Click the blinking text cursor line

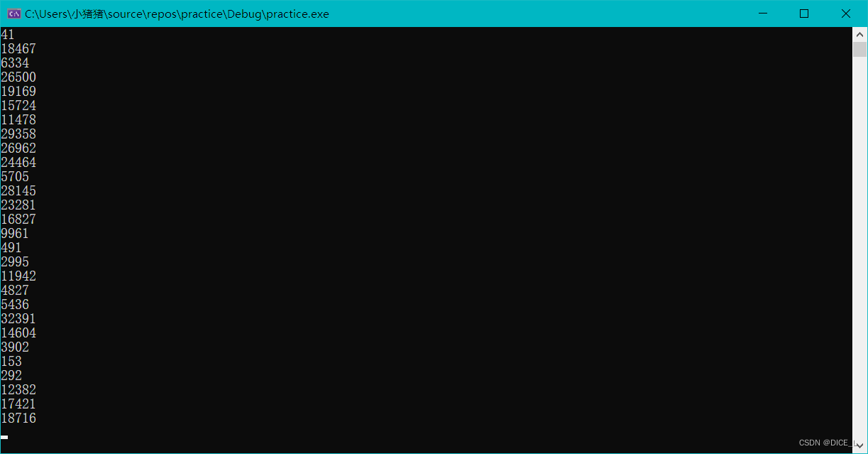4,437
